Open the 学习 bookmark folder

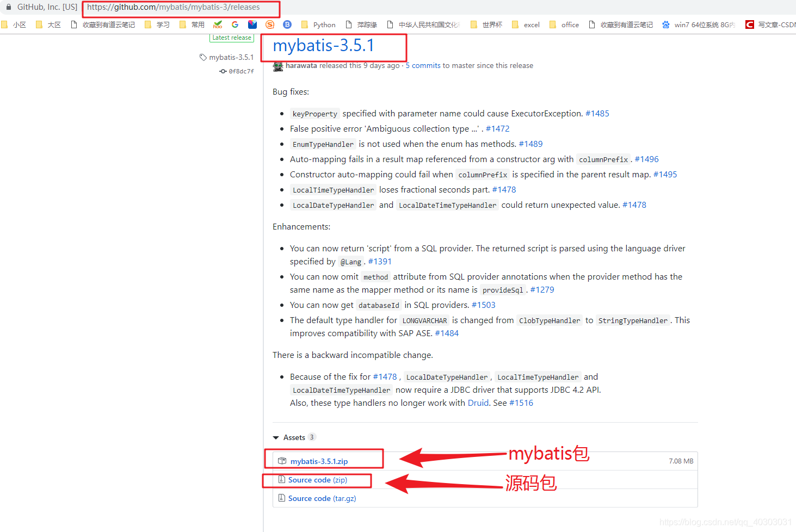(x=157, y=24)
